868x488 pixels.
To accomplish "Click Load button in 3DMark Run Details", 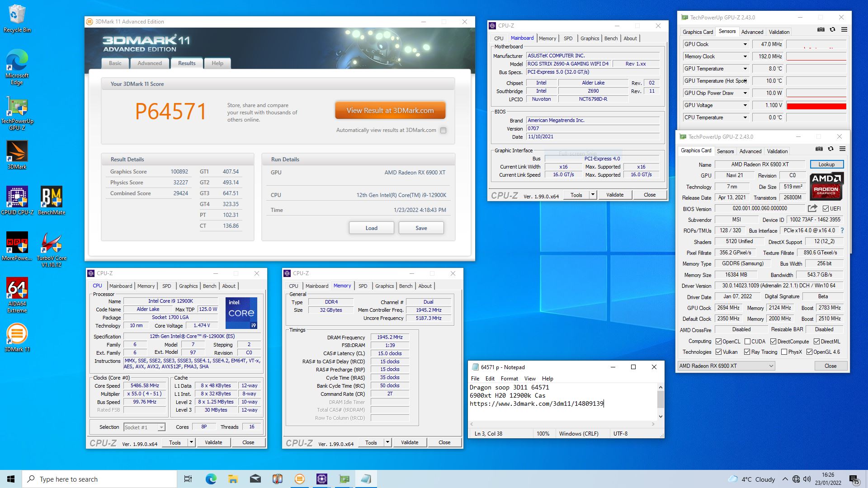I will pos(371,228).
